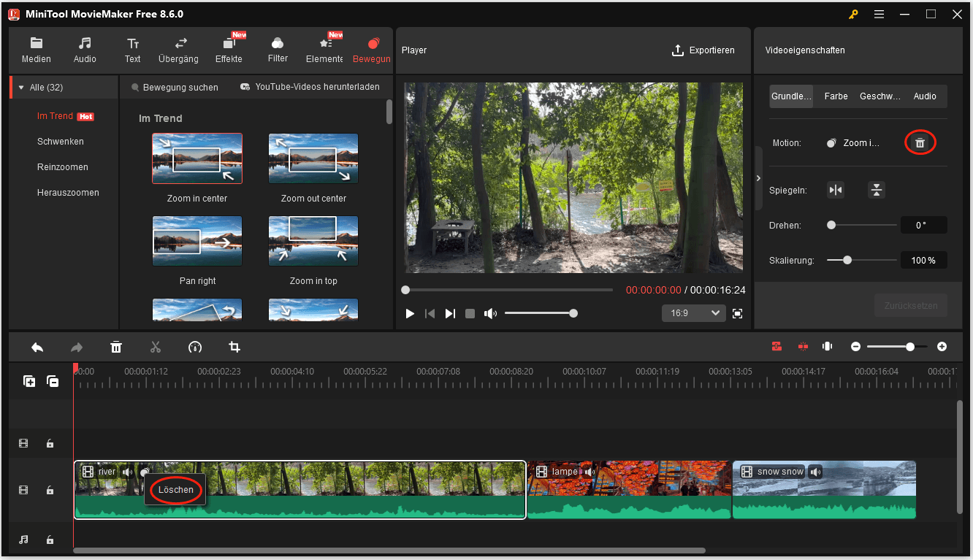Image resolution: width=973 pixels, height=560 pixels.
Task: Step to the previous frame
Action: click(430, 313)
